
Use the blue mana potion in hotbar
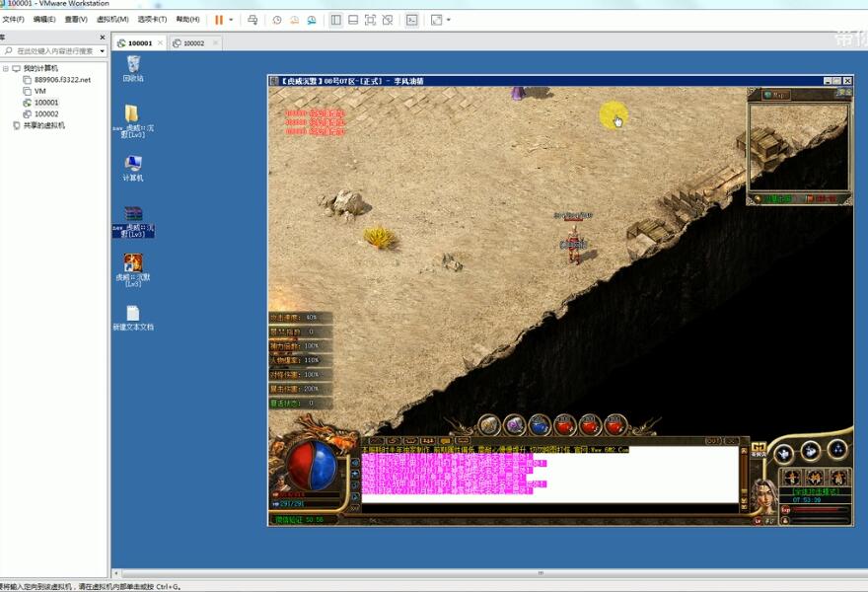(x=540, y=425)
